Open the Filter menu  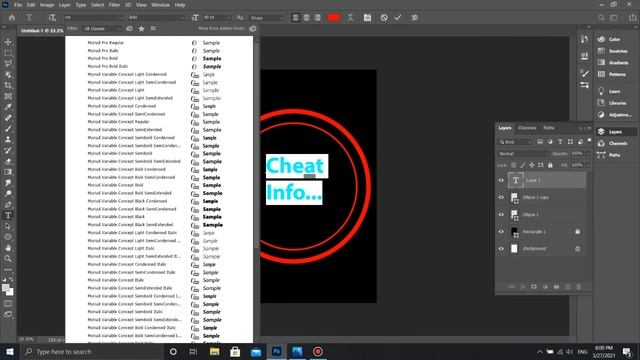[x=114, y=5]
